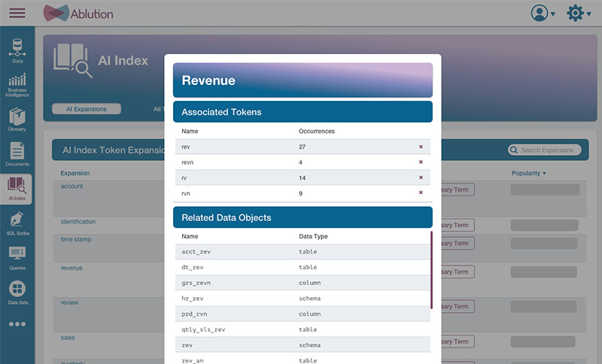Open Data Sets in the sidebar
This screenshot has width=602, height=364.
pos(17,293)
